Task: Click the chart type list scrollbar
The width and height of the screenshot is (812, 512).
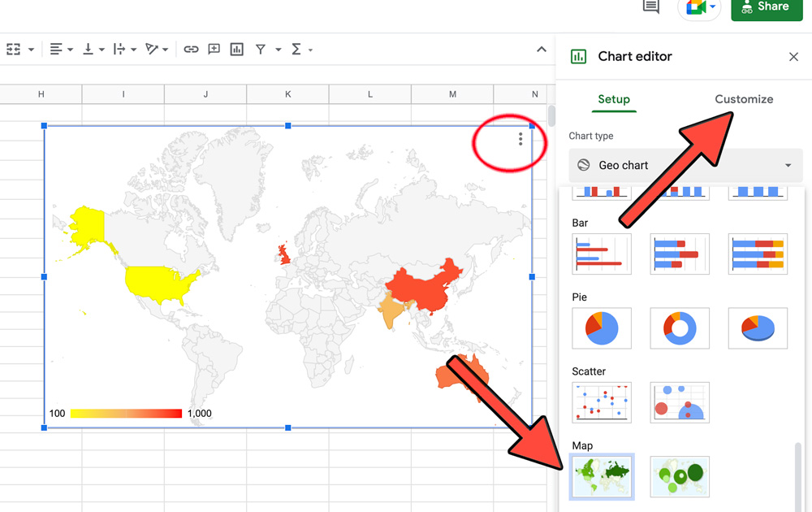Action: click(798, 477)
